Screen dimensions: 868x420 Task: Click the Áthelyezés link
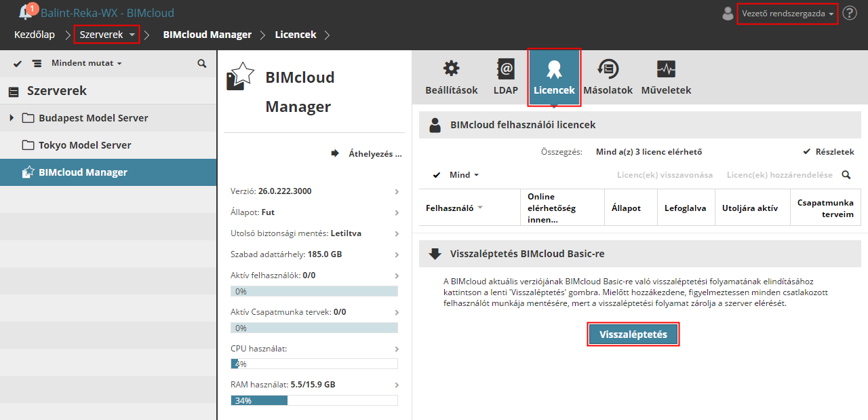pos(374,153)
